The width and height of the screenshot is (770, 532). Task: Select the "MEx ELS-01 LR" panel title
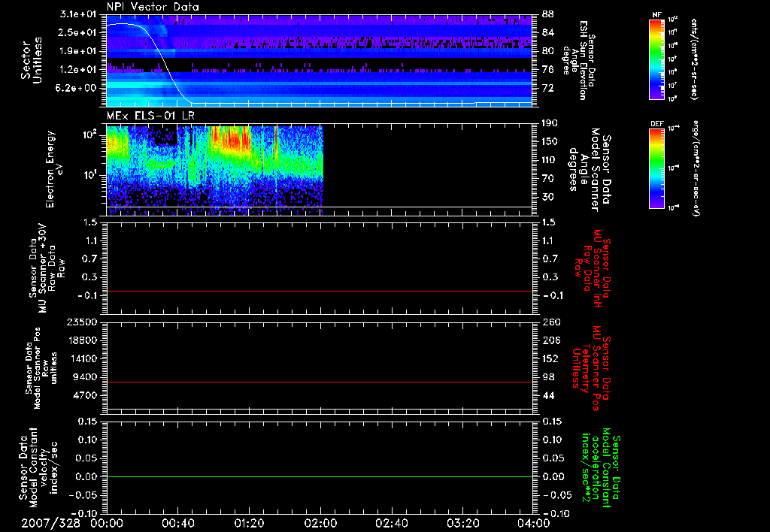tap(150, 116)
